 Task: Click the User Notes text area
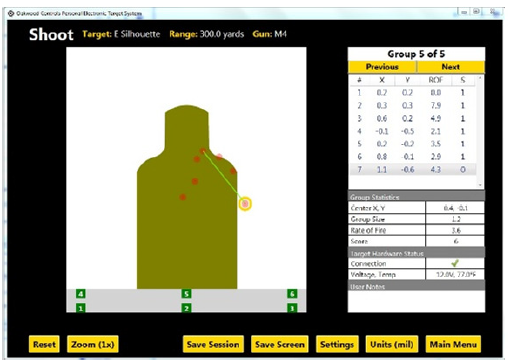tap(416, 301)
